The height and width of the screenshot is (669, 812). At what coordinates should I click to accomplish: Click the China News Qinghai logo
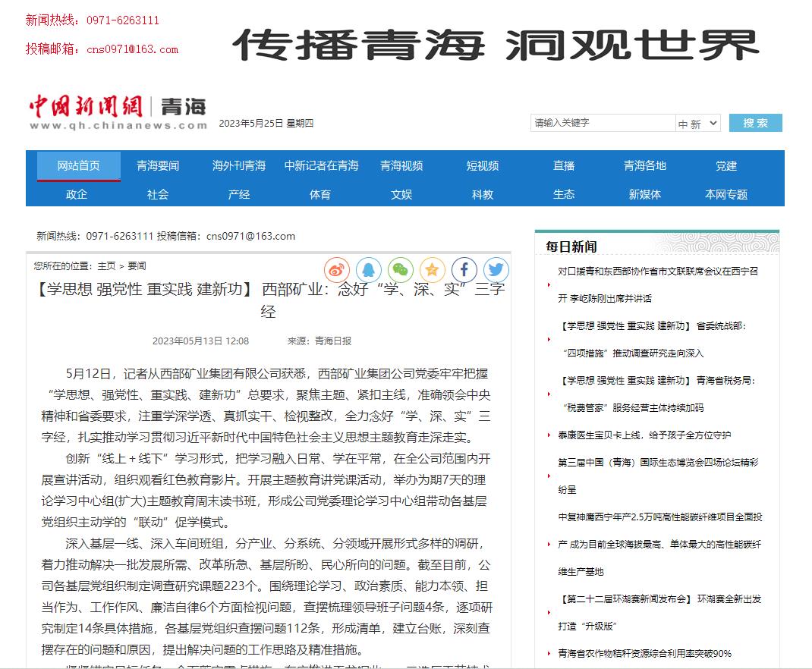(118, 112)
